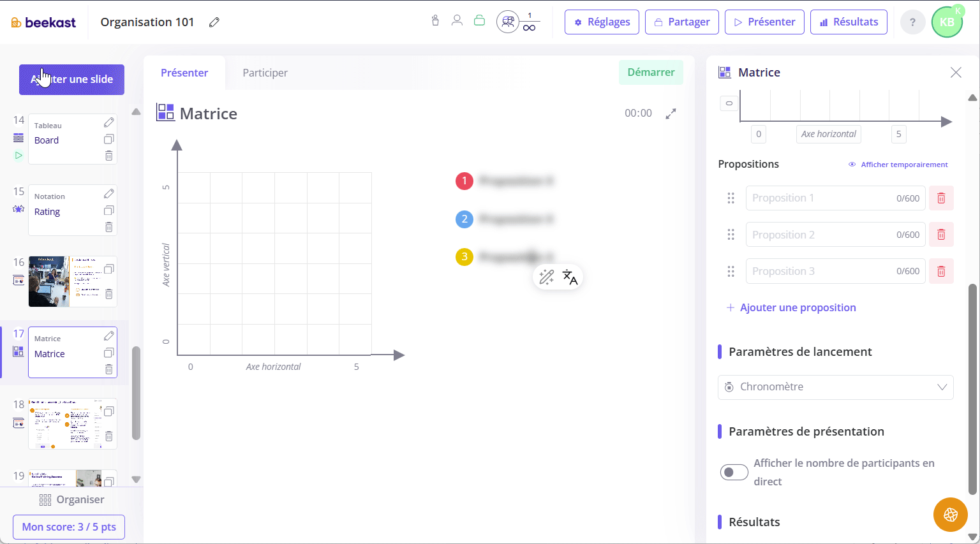The height and width of the screenshot is (544, 980).
Task: Click the drag handle of Proposition 2
Action: pyautogui.click(x=731, y=235)
